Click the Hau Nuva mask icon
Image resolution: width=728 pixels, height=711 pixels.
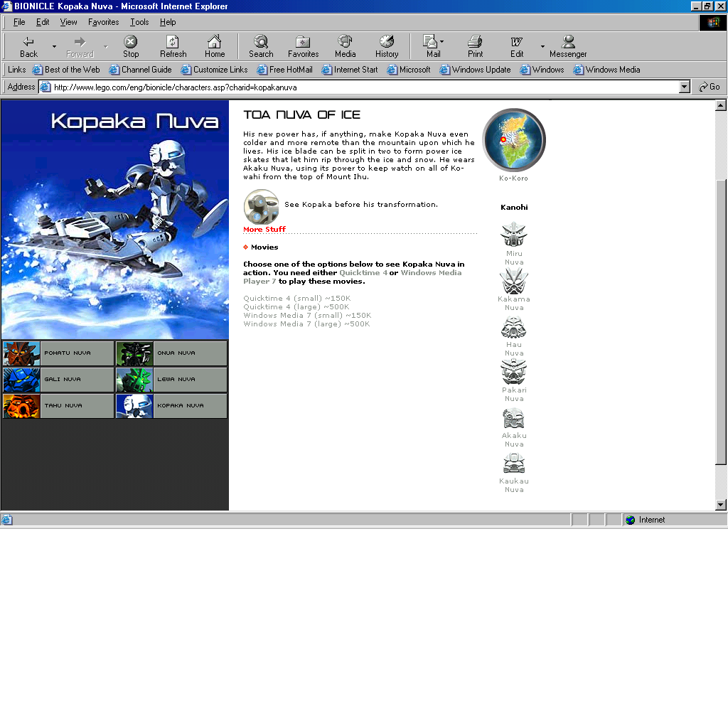513,327
